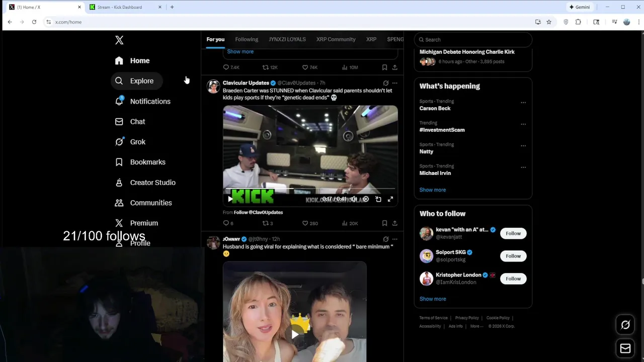
Task: Open more options on JOHNNY post
Action: (394, 239)
